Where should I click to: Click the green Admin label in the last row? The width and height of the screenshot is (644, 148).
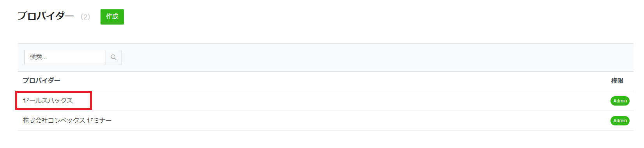coord(620,121)
